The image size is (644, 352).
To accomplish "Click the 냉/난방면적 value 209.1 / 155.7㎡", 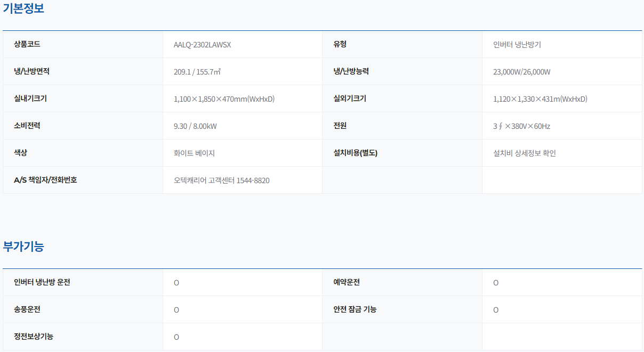I will point(197,72).
